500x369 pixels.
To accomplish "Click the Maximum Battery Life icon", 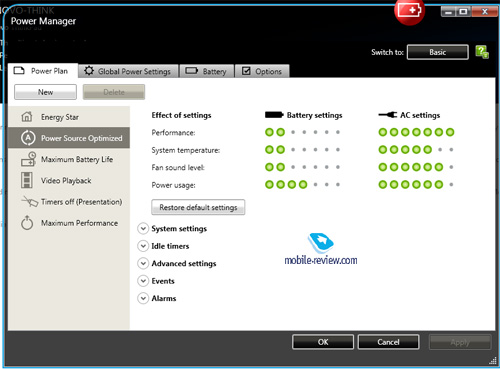I will coord(28,159).
